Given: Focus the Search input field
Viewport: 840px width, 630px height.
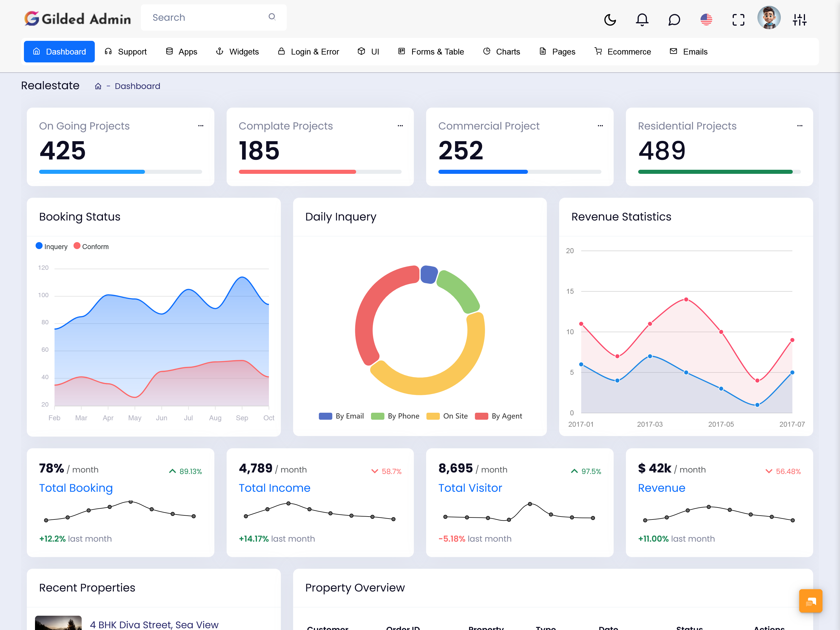Looking at the screenshot, I should pos(213,17).
